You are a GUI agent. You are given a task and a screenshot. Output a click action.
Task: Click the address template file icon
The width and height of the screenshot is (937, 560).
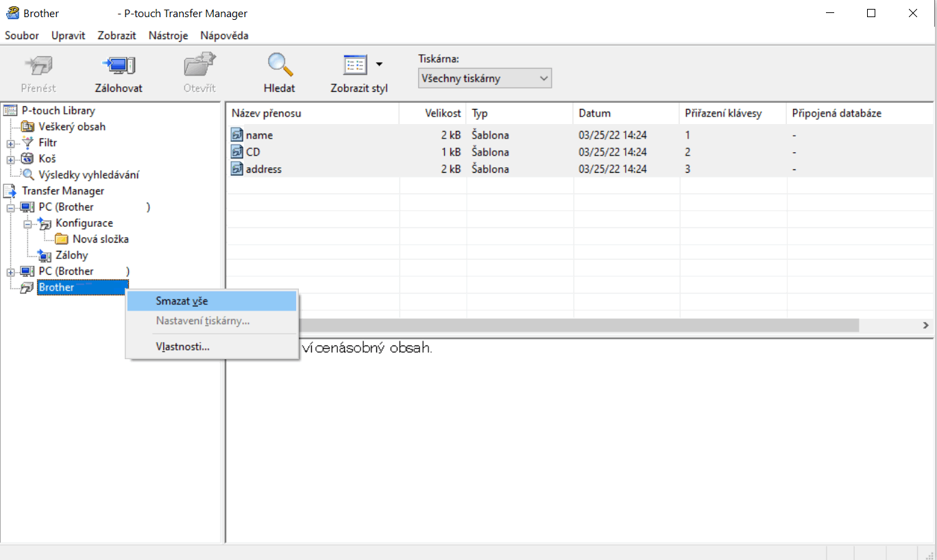[237, 169]
